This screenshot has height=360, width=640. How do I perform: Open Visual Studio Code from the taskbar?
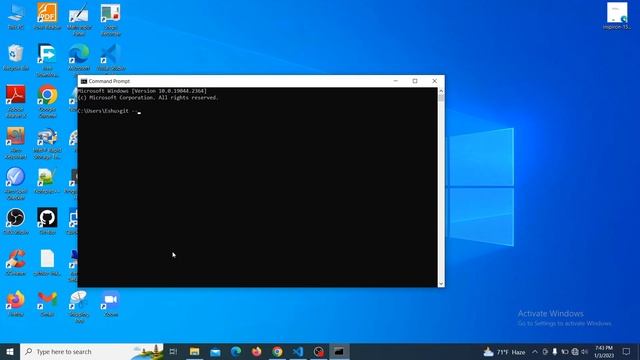click(298, 351)
